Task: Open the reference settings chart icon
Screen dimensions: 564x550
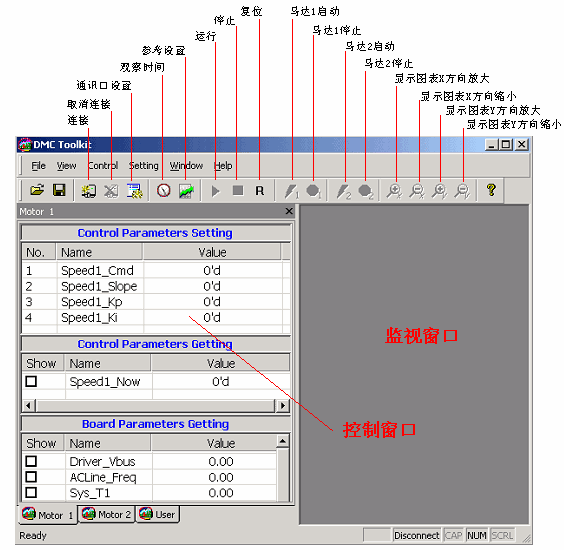Action: (186, 191)
